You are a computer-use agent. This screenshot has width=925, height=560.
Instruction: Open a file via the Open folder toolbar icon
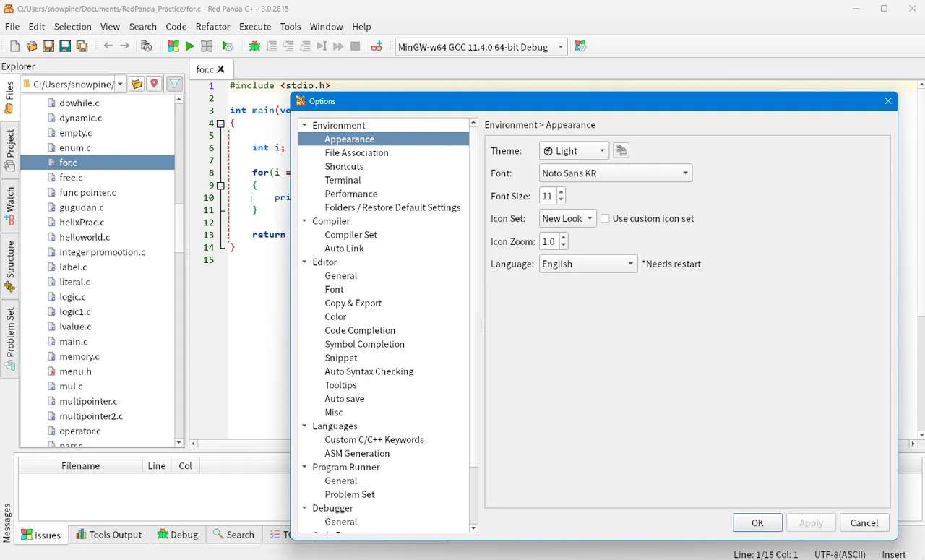point(32,46)
